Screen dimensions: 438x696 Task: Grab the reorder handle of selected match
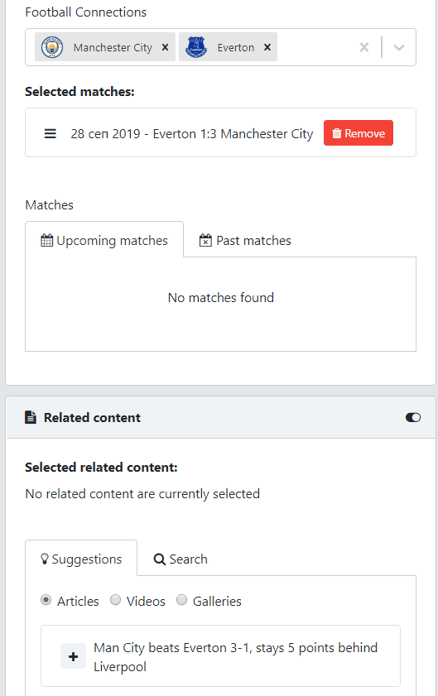tap(50, 133)
